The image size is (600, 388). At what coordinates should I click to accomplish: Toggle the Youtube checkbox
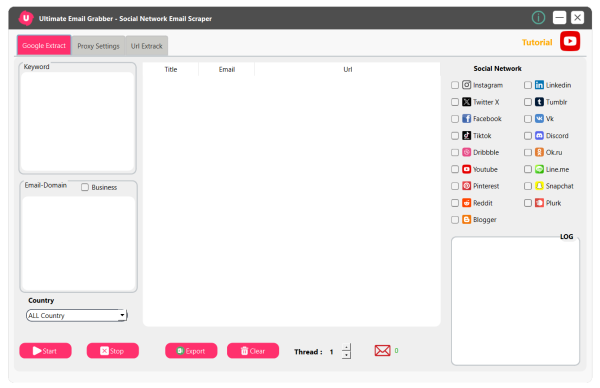pyautogui.click(x=455, y=170)
